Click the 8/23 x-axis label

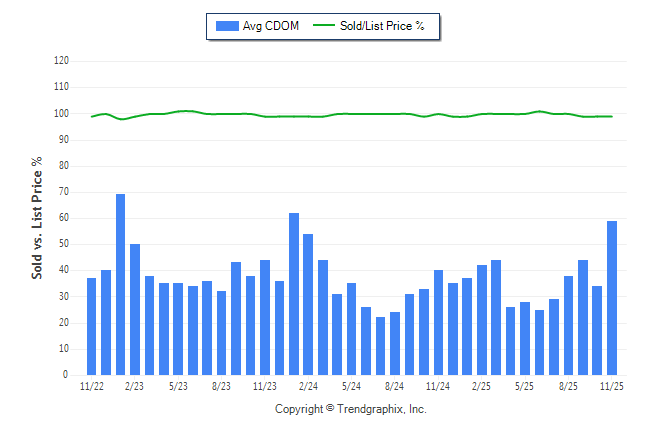click(x=221, y=385)
